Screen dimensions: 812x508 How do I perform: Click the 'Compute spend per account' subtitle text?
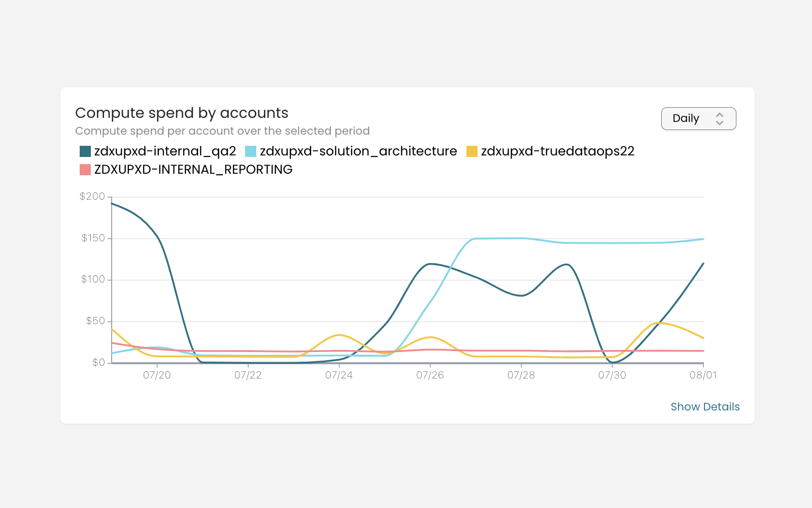click(222, 131)
